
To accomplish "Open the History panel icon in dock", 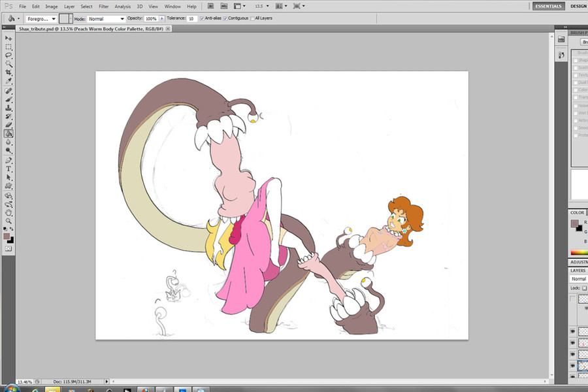I will tap(561, 55).
